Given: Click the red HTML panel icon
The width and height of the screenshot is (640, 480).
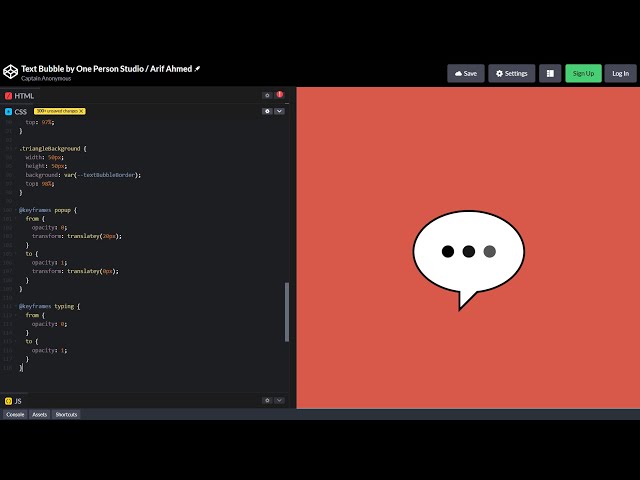Looking at the screenshot, I should click(9, 96).
